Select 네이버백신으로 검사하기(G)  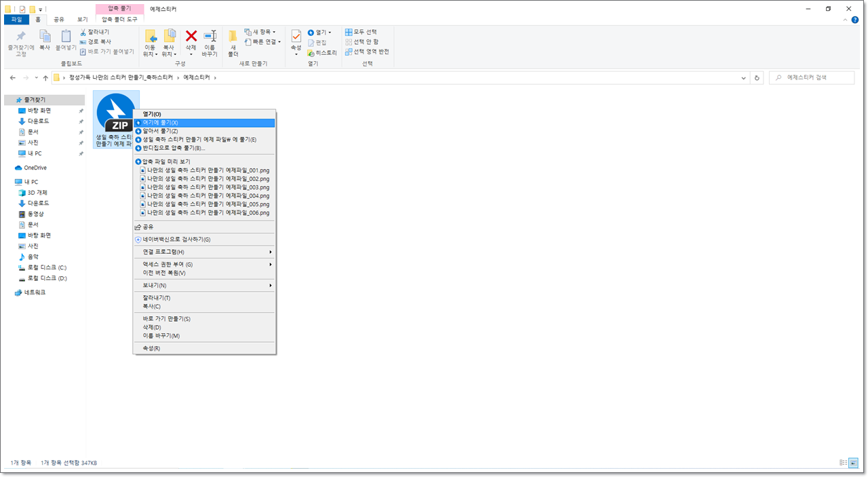204,240
